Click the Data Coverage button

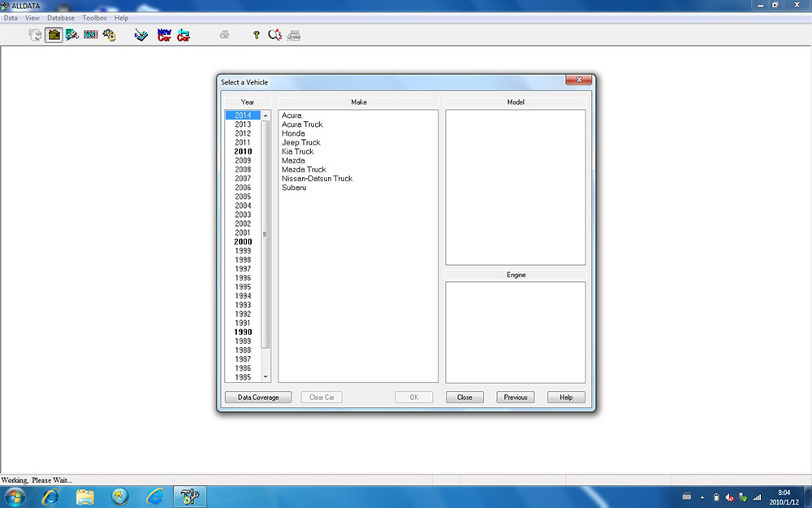pyautogui.click(x=258, y=397)
